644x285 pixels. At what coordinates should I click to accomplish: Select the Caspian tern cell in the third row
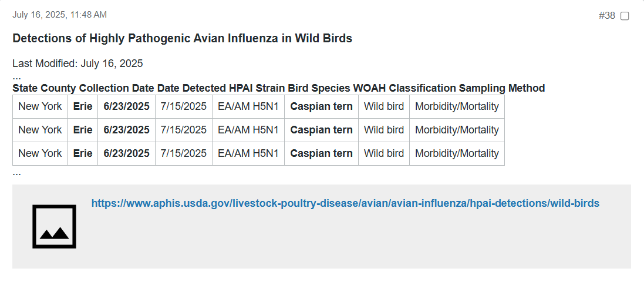(x=321, y=153)
